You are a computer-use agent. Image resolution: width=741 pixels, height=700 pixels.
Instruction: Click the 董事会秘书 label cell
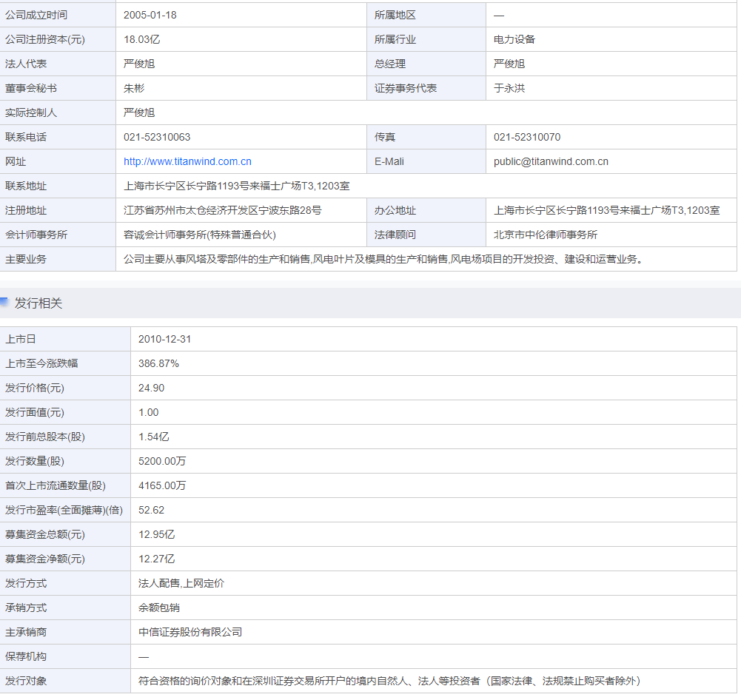[x=58, y=88]
